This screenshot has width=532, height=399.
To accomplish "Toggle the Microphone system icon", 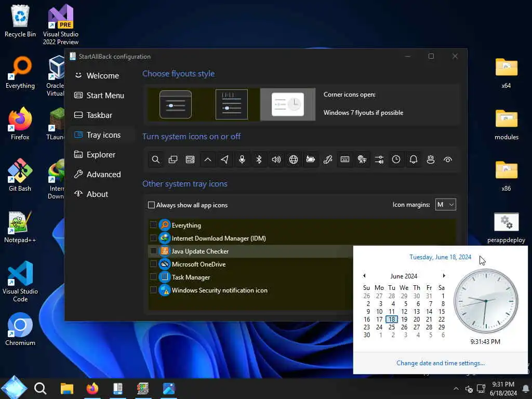I will click(242, 159).
